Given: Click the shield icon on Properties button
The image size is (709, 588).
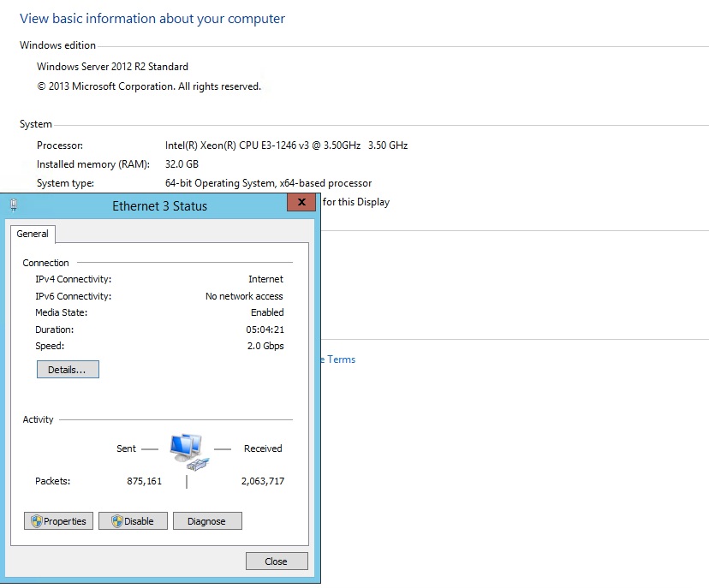Looking at the screenshot, I should coord(37,521).
